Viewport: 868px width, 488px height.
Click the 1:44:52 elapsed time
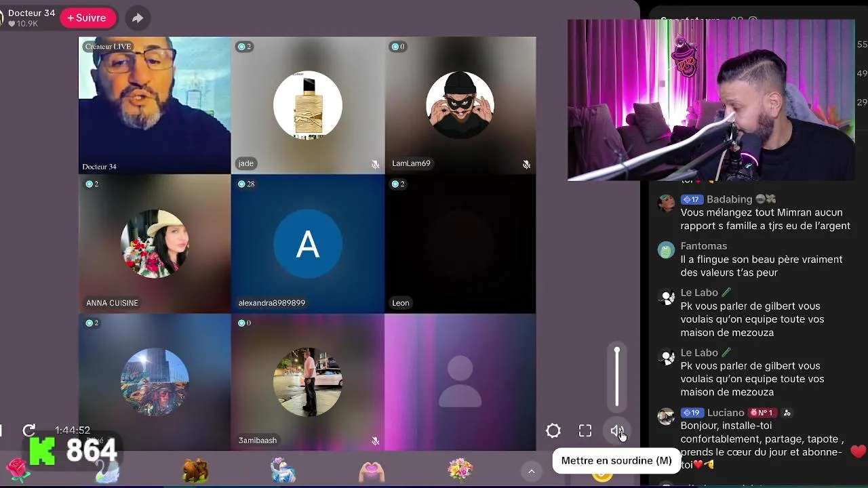pyautogui.click(x=73, y=430)
